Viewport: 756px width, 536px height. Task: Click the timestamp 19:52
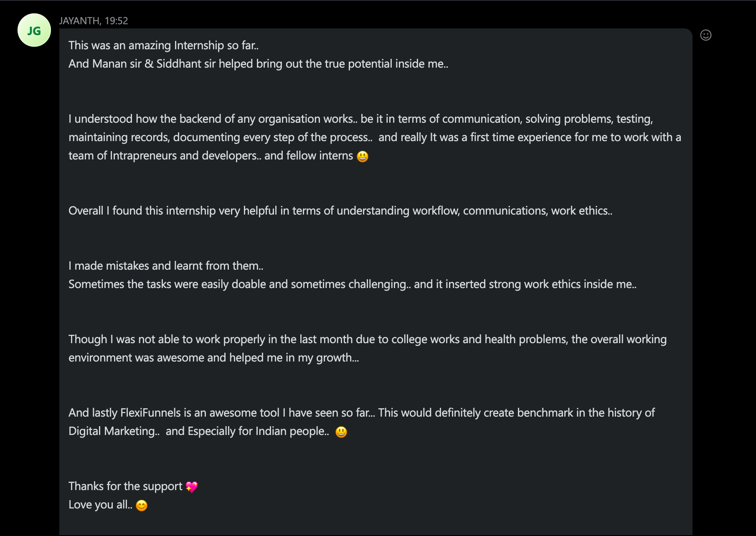tap(118, 20)
